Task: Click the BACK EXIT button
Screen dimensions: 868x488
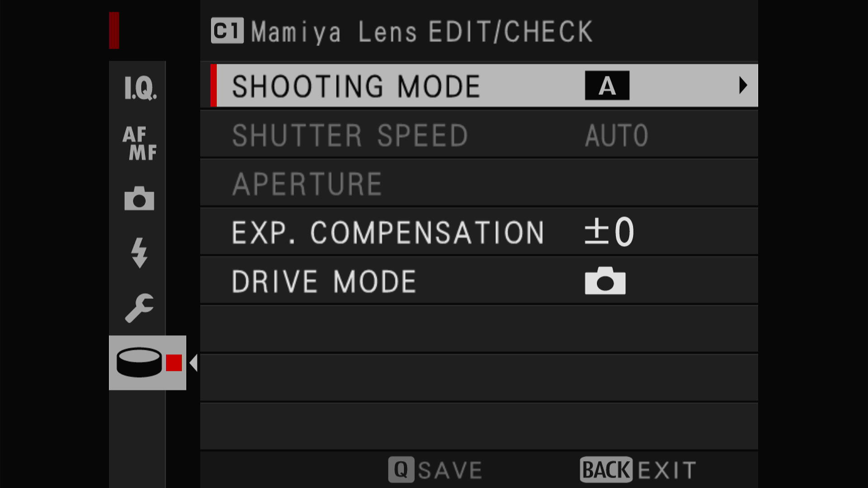Action: click(x=638, y=470)
